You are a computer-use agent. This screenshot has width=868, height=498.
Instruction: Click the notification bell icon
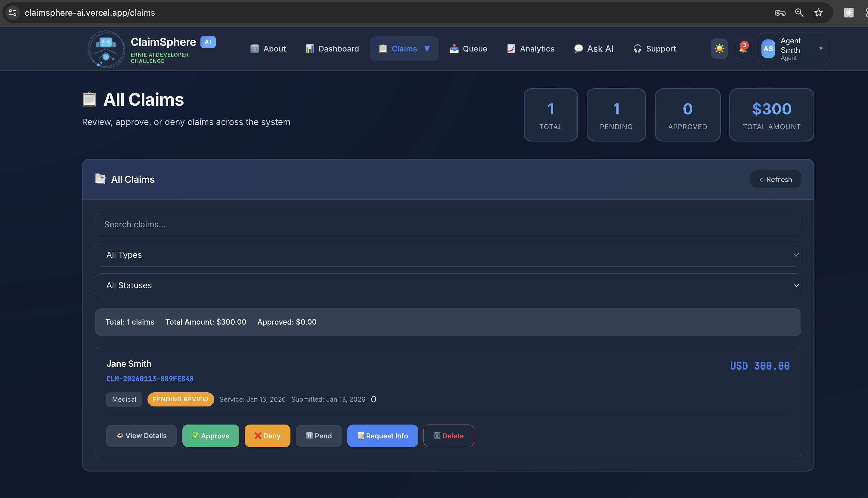[742, 48]
